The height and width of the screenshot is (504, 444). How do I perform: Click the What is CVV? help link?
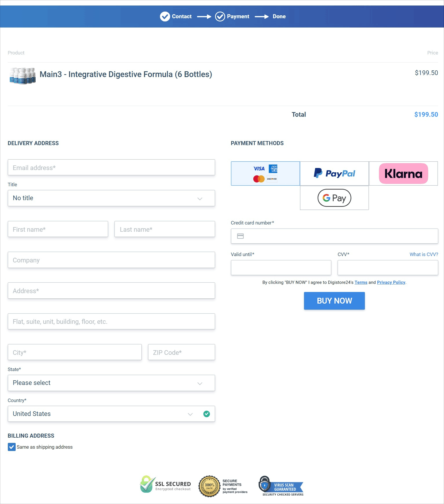tap(423, 254)
